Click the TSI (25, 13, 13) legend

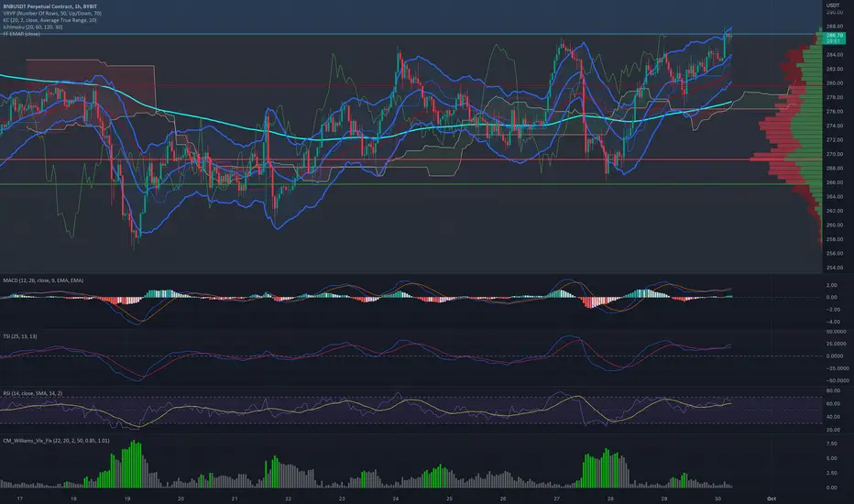pos(19,336)
